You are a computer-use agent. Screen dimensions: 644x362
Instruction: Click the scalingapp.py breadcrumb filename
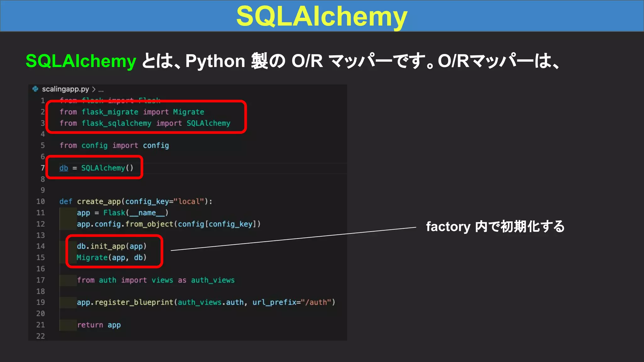(65, 89)
